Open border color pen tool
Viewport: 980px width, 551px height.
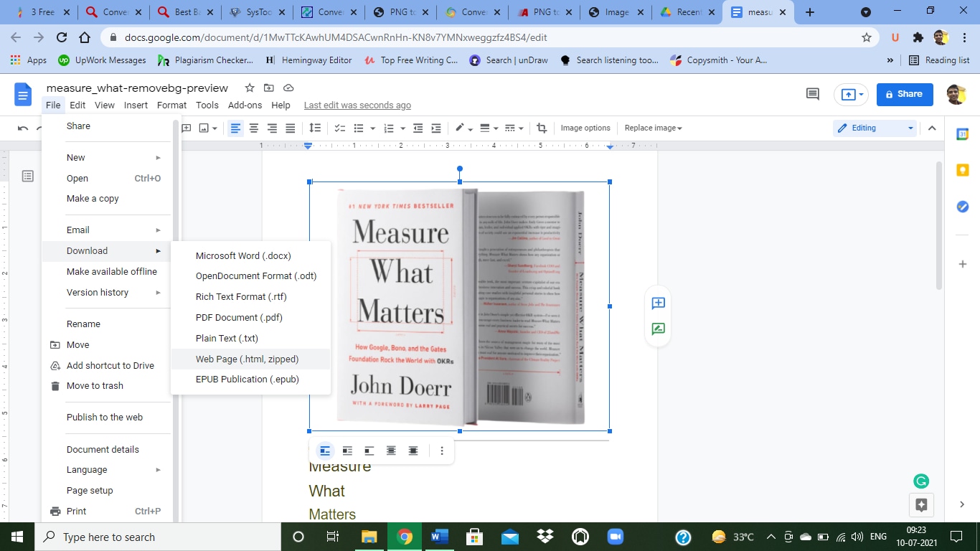point(461,128)
